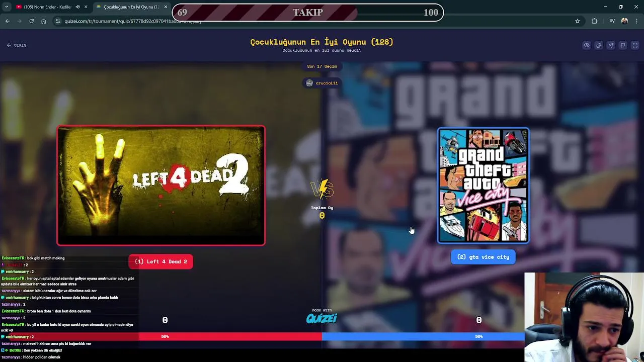
Task: Minimize the browser window
Action: [x=605, y=7]
